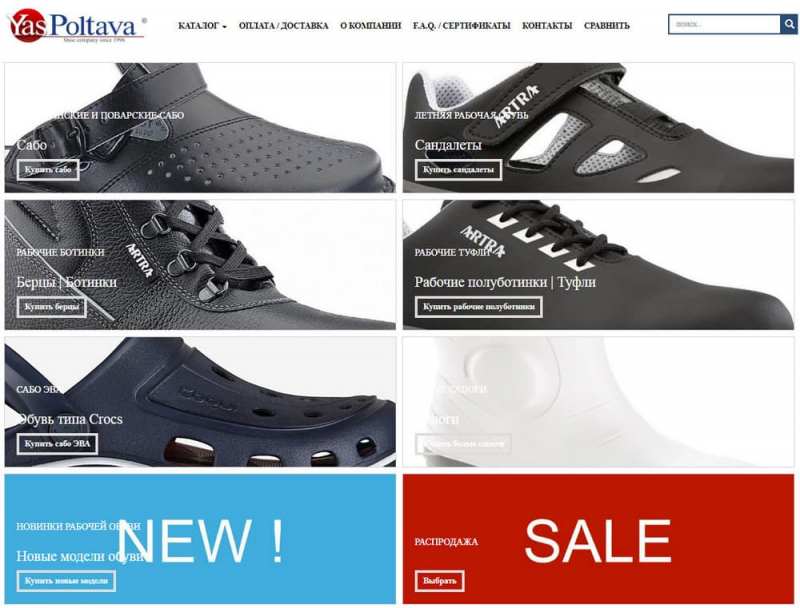Image resolution: width=800 pixels, height=608 pixels.
Task: Focus the search input field
Action: [x=724, y=24]
